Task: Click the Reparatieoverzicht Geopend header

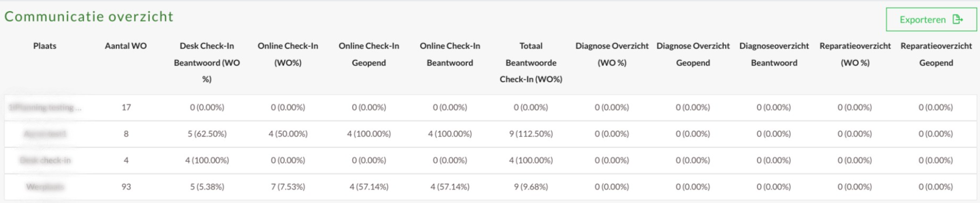Action: 936,54
